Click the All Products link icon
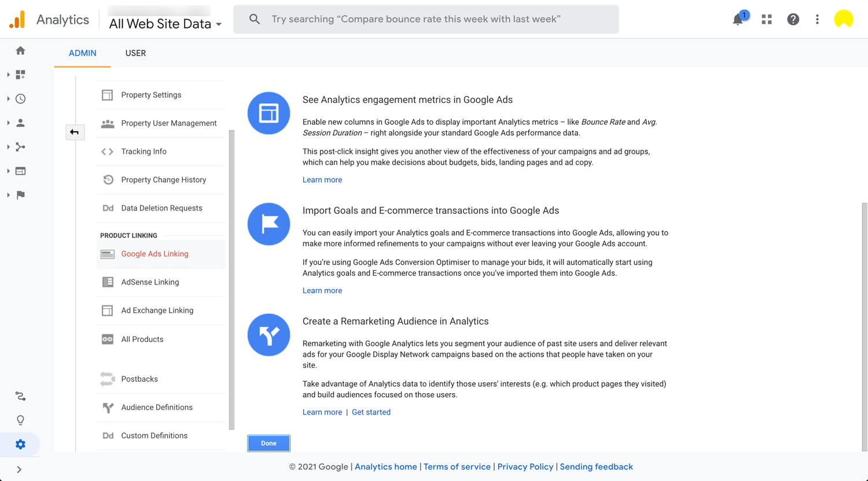 click(x=108, y=339)
